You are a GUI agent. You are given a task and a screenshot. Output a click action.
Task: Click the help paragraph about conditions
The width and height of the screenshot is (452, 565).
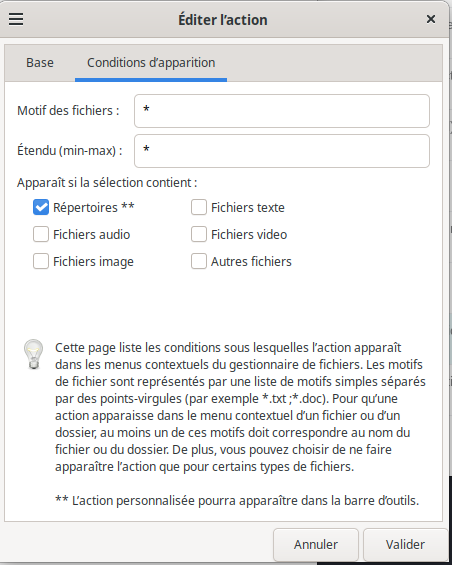click(x=240, y=407)
